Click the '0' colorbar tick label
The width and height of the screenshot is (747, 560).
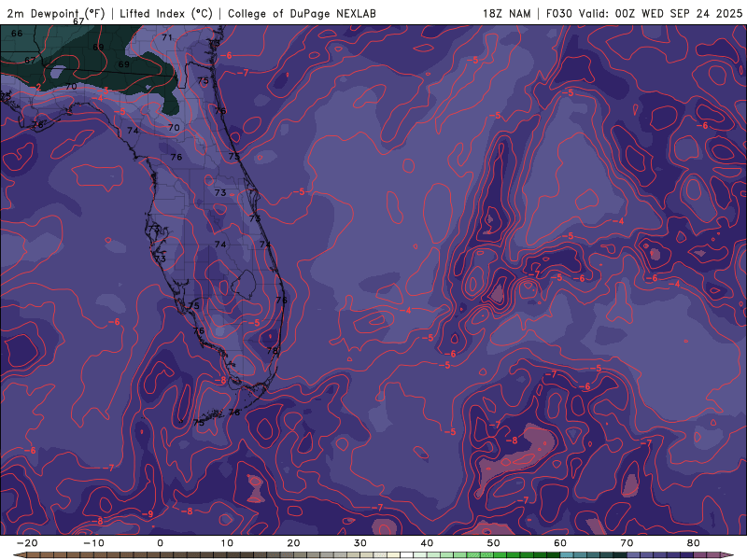pyautogui.click(x=160, y=543)
